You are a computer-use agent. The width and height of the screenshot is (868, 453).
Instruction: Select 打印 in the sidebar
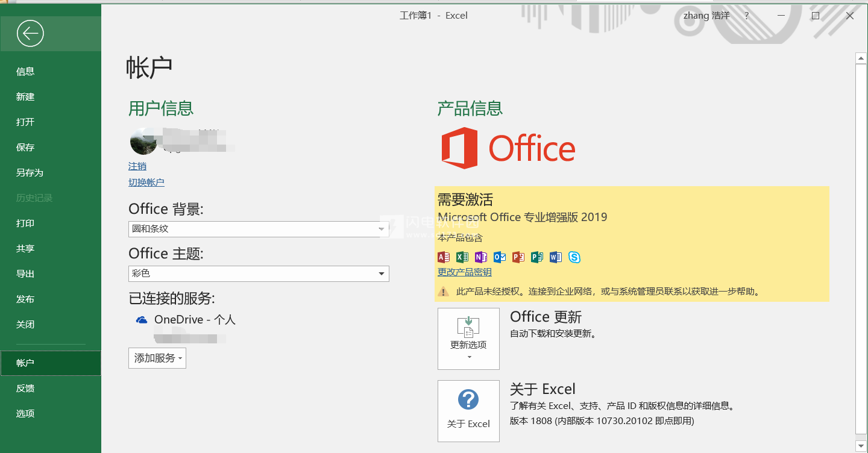click(51, 223)
